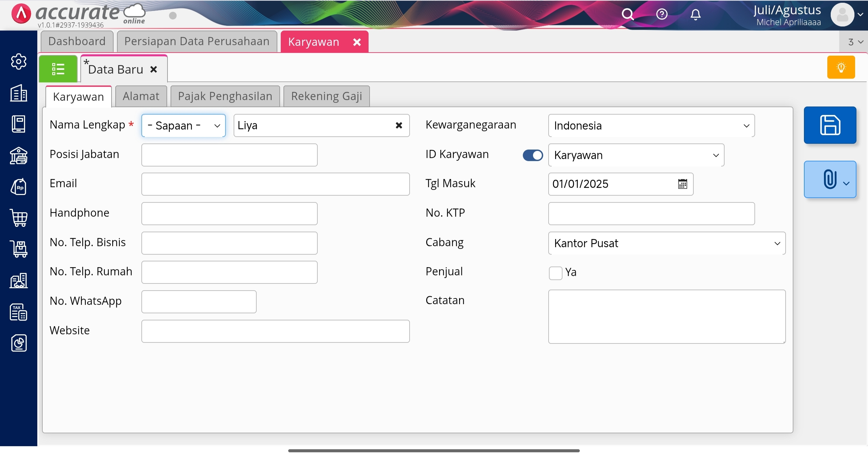Image resolution: width=868 pixels, height=457 pixels.
Task: Click the orange lightbulb tips icon
Action: click(841, 67)
